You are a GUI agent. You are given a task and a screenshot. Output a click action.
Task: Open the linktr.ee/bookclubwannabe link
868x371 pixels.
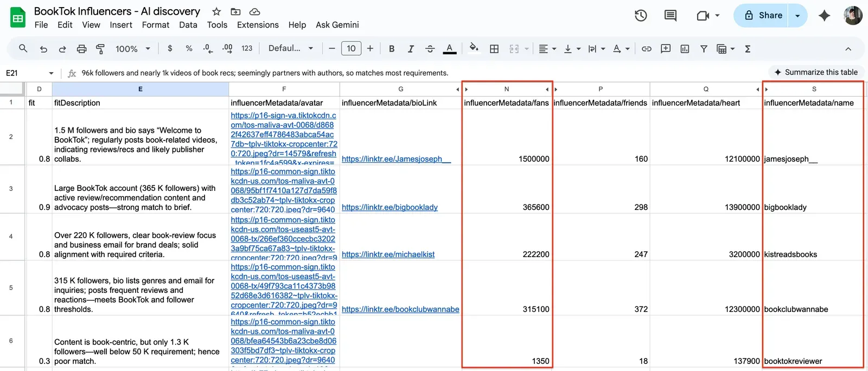[x=400, y=309]
